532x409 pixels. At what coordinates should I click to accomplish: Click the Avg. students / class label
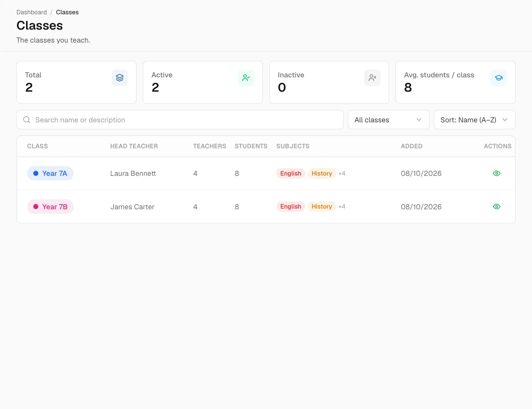point(439,75)
